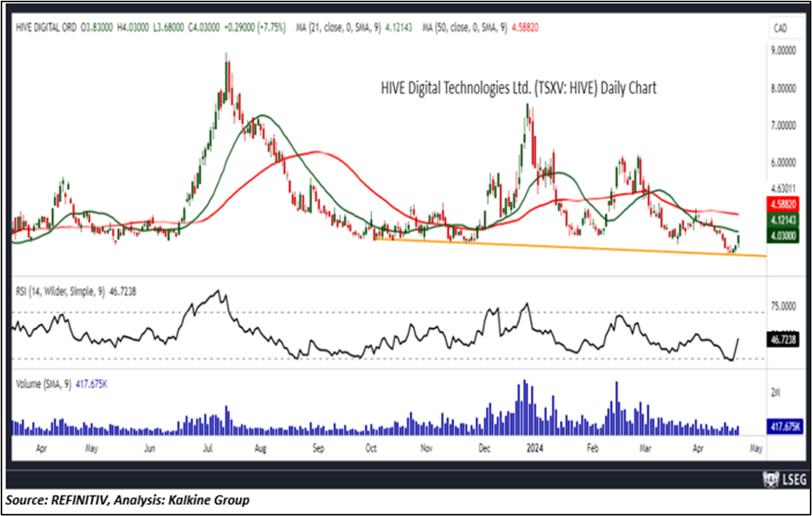Click the 4.58820 MA value in legend
812x516 pixels.
(x=525, y=27)
